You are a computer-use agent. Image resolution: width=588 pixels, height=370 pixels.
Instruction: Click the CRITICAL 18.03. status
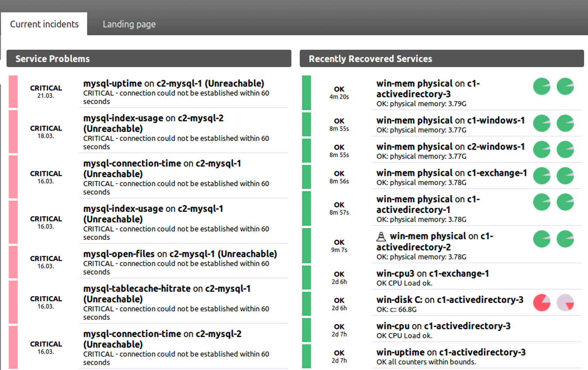tap(46, 131)
